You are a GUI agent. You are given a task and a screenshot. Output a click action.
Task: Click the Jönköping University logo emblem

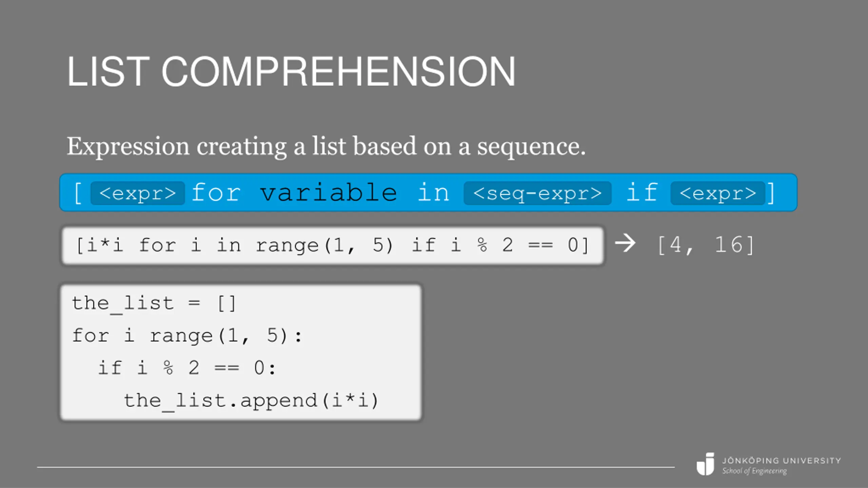point(706,464)
